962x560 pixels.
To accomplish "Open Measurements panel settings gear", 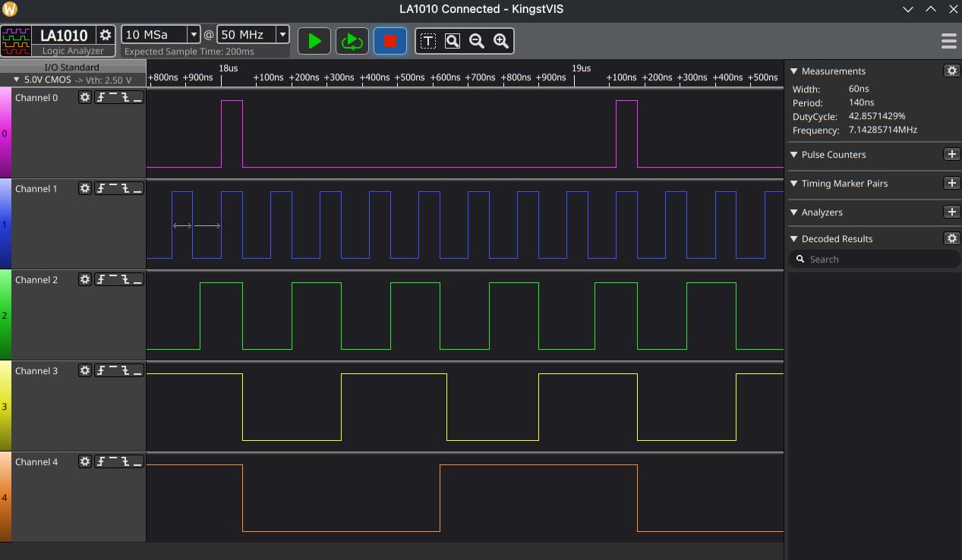I will [x=951, y=71].
